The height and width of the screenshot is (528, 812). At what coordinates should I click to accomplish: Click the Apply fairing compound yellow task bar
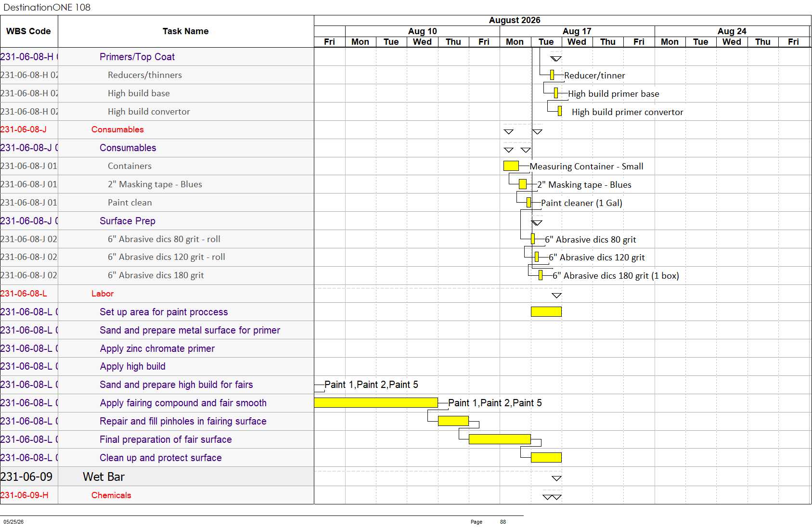(x=376, y=403)
